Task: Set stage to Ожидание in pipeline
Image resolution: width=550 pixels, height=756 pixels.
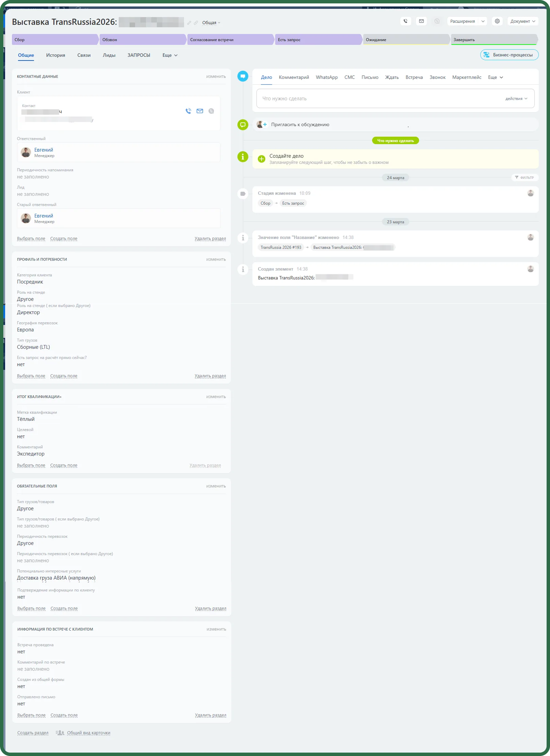Action: pyautogui.click(x=406, y=39)
